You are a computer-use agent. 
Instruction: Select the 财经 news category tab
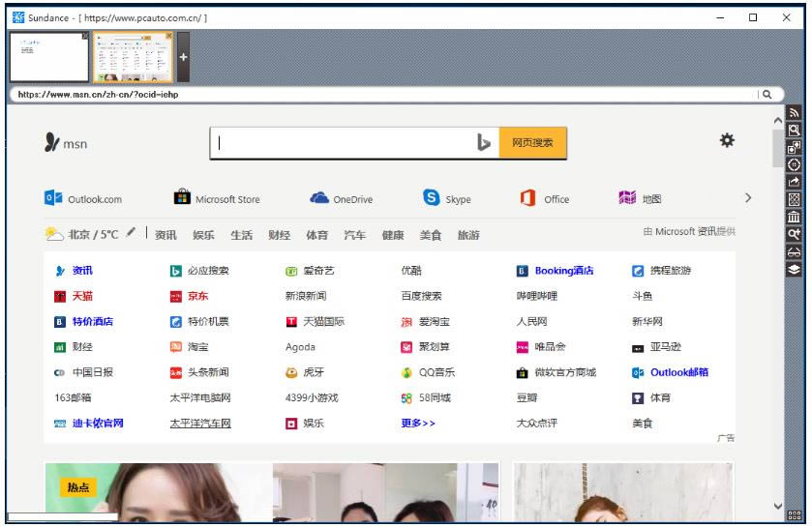[279, 235]
